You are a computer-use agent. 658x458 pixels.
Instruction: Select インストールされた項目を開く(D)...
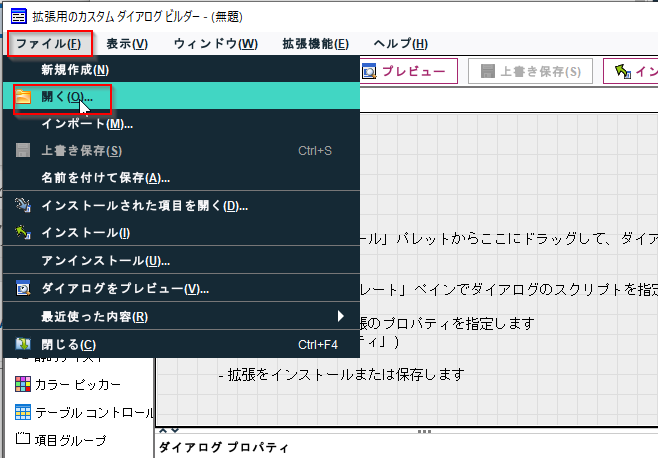[181, 206]
